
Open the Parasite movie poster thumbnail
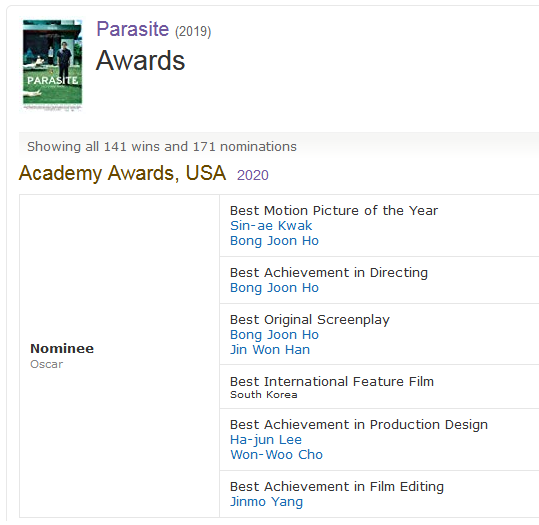[52, 64]
